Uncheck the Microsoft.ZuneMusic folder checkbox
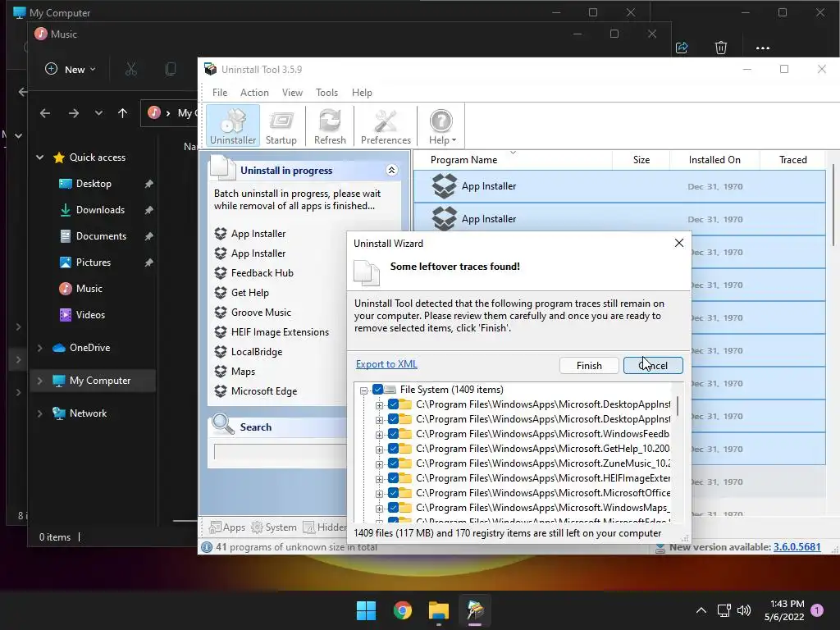 point(393,463)
